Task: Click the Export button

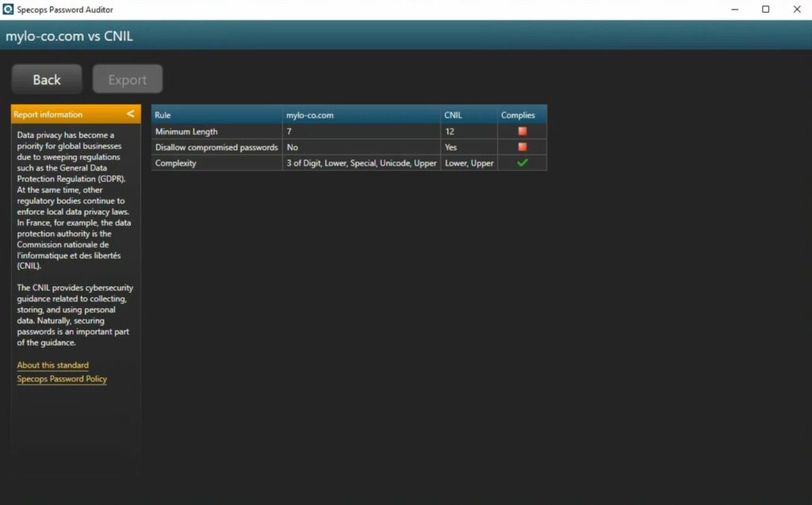Action: point(128,79)
